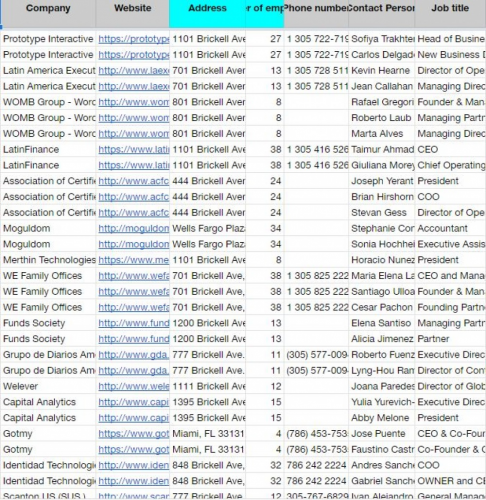
Task: Open the gda link in Lyng-Hou's row
Action: [x=134, y=371]
